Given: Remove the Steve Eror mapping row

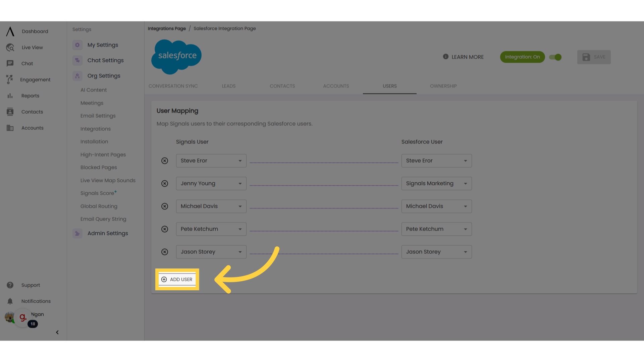Looking at the screenshot, I should coord(165,161).
